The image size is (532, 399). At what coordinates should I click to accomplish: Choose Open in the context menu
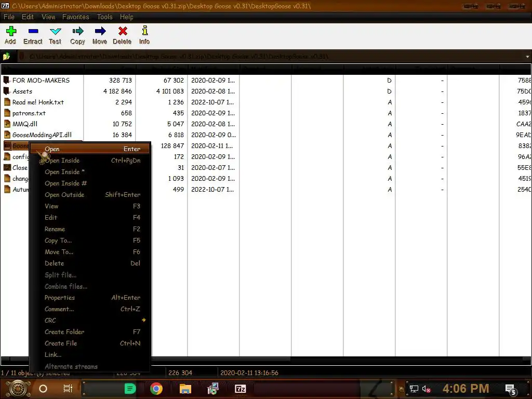(x=90, y=149)
